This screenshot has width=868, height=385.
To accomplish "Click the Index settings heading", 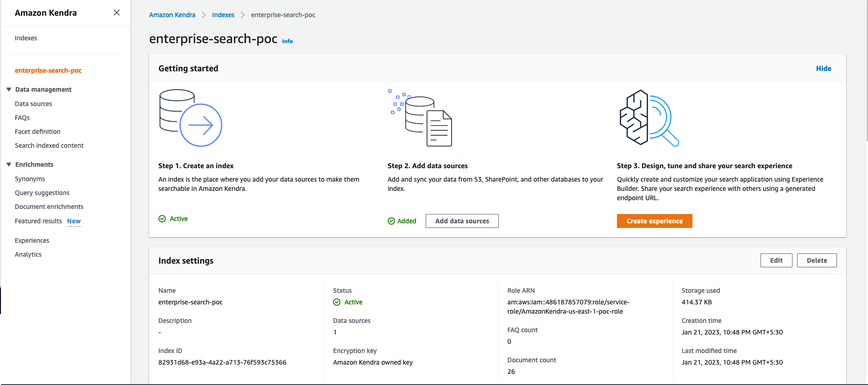I will [186, 261].
